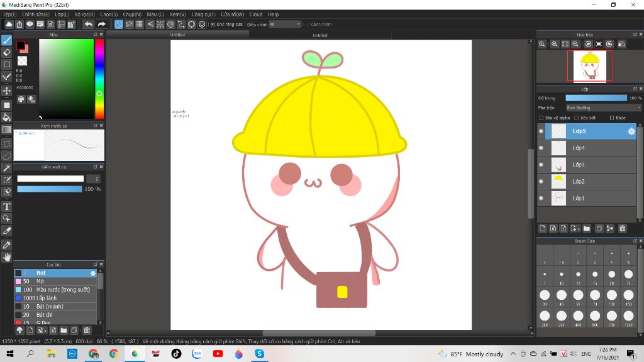The width and height of the screenshot is (644, 362).
Task: Open the Cloud icon in toolbar
Action: click(x=9, y=25)
